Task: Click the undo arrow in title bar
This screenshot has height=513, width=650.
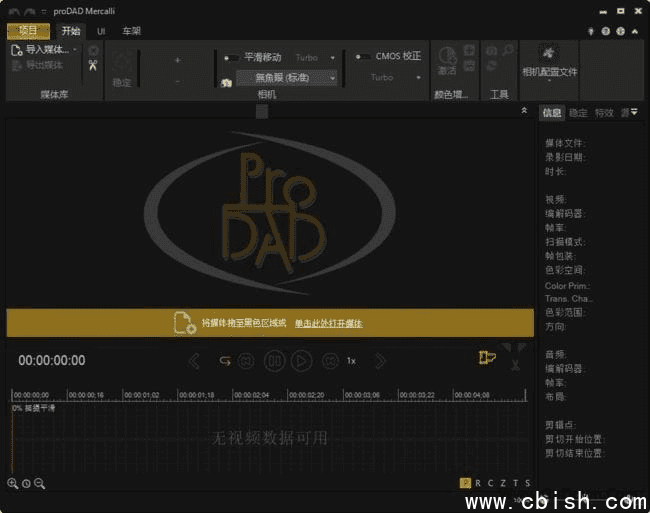Action: coord(13,12)
